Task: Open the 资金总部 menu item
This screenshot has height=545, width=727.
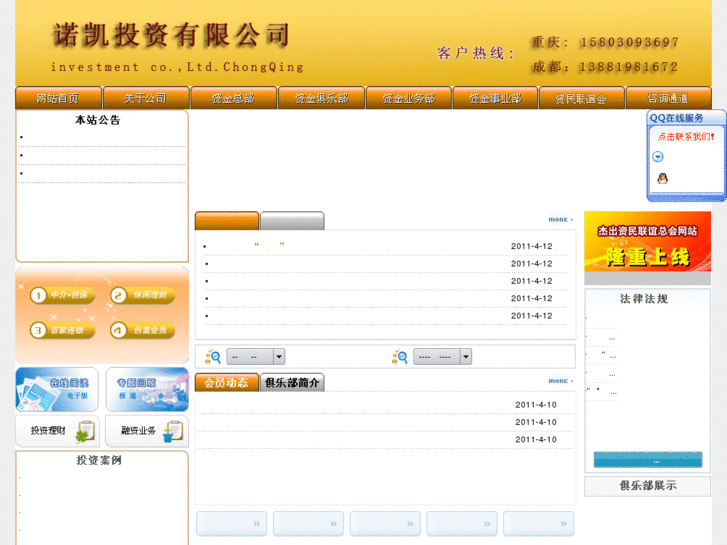Action: pos(233,98)
